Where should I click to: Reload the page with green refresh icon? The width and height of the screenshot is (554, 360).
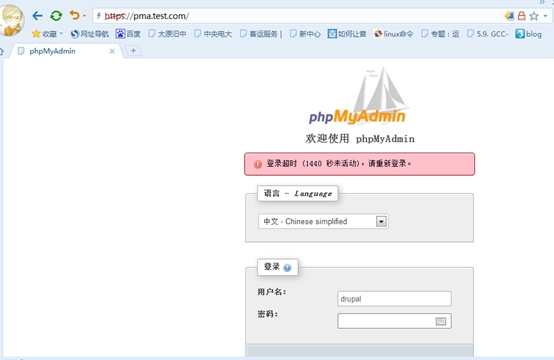point(56,16)
